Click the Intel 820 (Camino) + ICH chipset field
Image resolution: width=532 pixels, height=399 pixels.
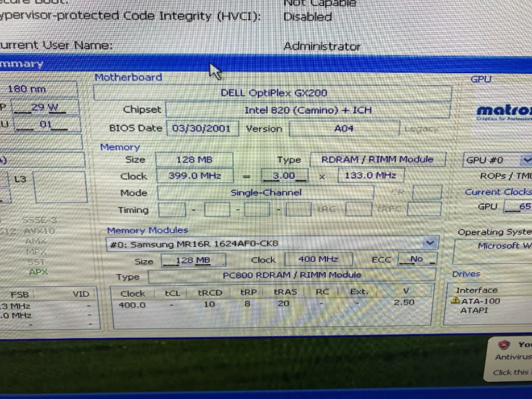click(x=308, y=110)
